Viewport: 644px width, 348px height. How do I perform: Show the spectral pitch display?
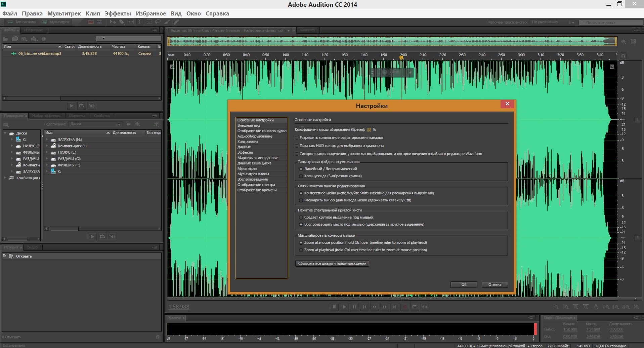tap(99, 22)
